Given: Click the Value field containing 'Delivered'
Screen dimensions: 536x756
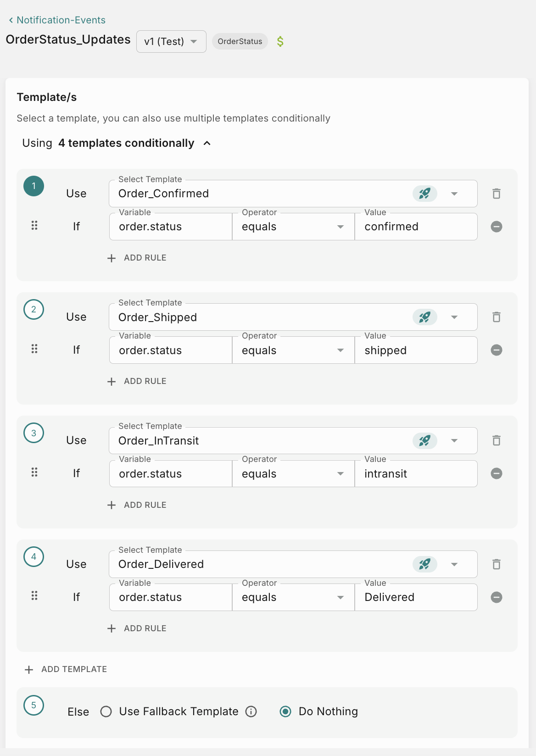Looking at the screenshot, I should 416,597.
